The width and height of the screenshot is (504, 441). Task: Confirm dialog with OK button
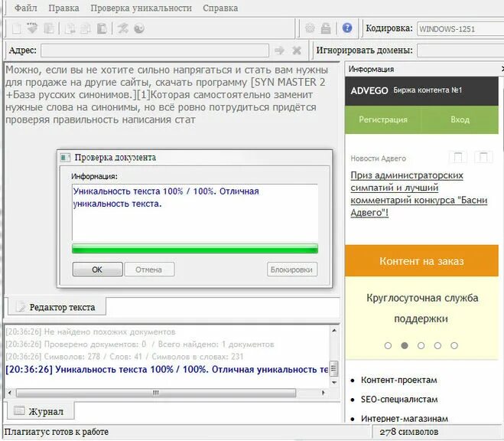click(97, 269)
